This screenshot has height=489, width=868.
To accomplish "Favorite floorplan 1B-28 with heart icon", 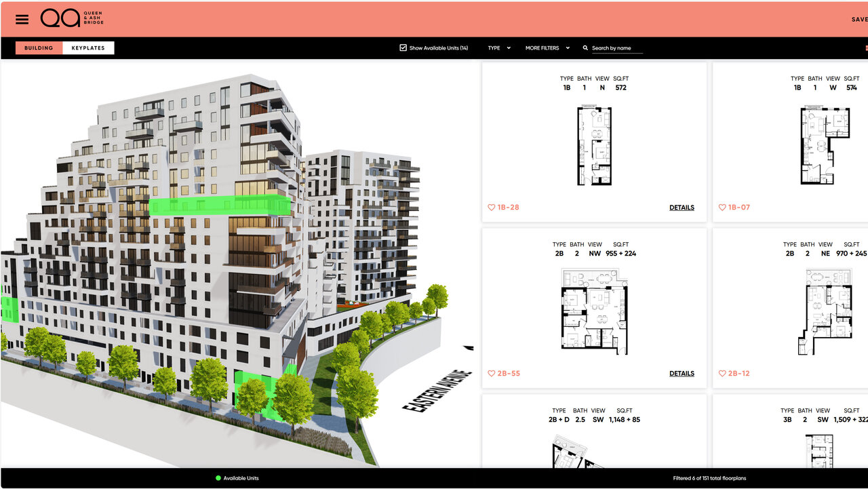I will pyautogui.click(x=492, y=208).
